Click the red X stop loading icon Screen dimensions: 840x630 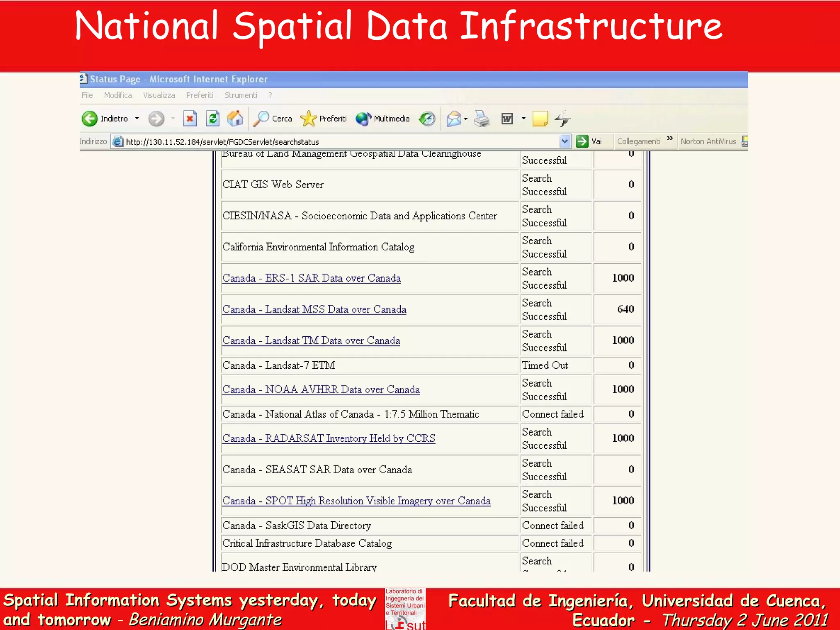189,119
